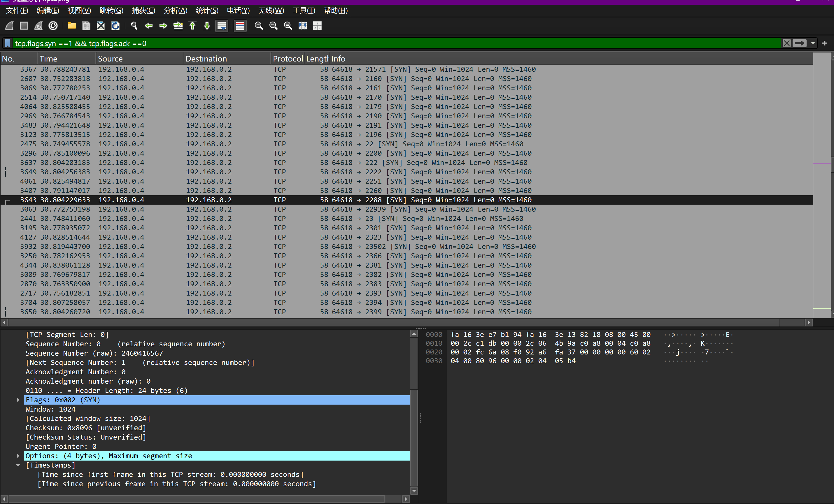Apply the display filter arrow button
Image resolution: width=834 pixels, height=504 pixels.
[800, 43]
